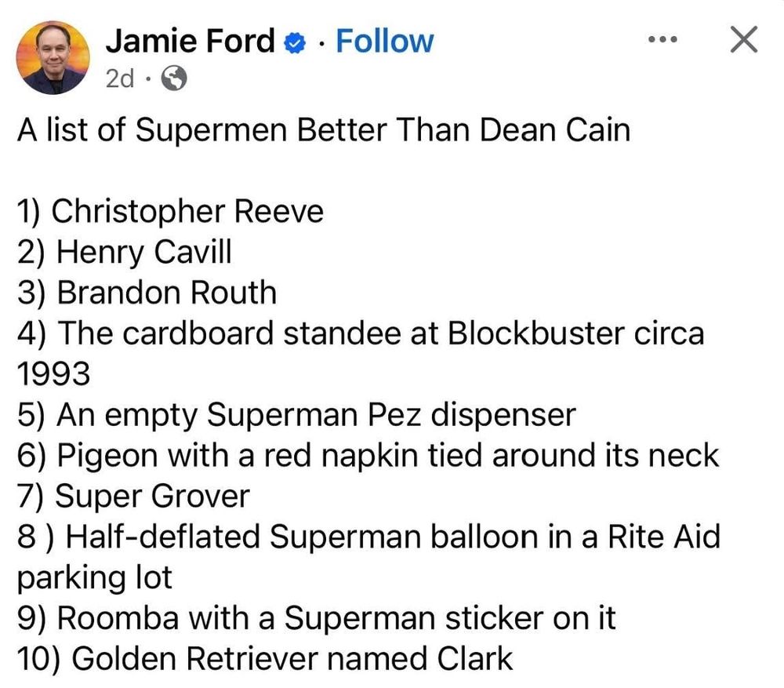Click the 2d post timestamp
The height and width of the screenshot is (688, 784).
[120, 78]
